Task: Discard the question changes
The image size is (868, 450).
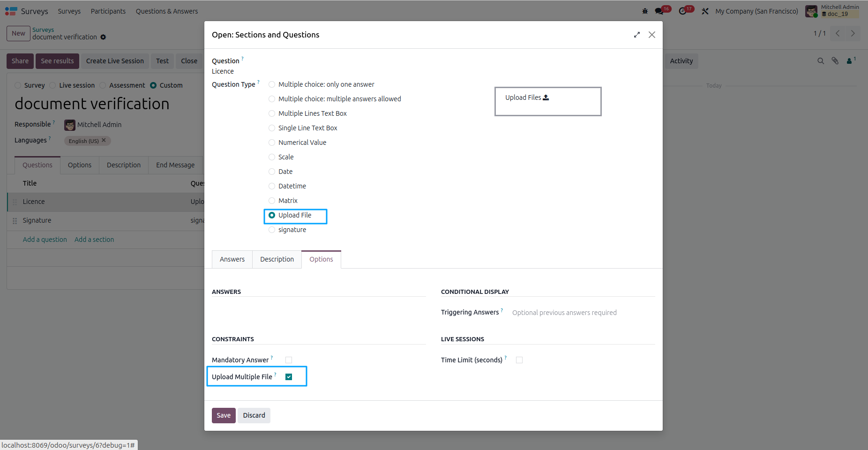Action: [254, 415]
